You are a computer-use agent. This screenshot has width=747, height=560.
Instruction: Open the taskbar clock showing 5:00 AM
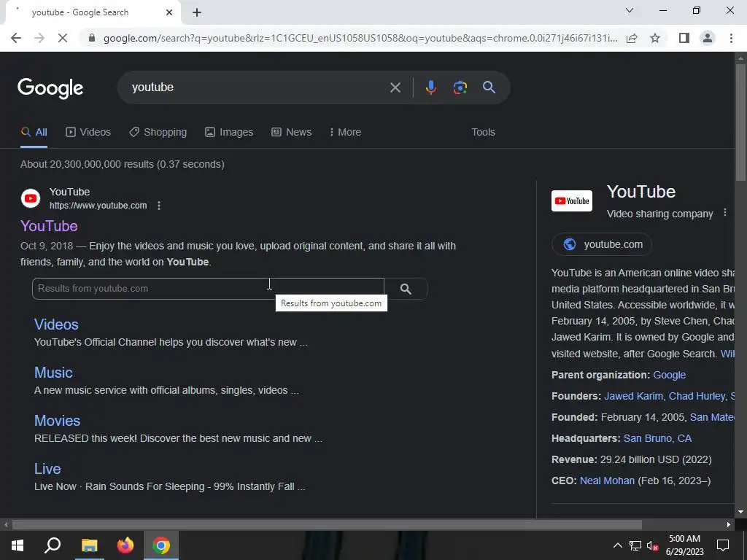(684, 545)
